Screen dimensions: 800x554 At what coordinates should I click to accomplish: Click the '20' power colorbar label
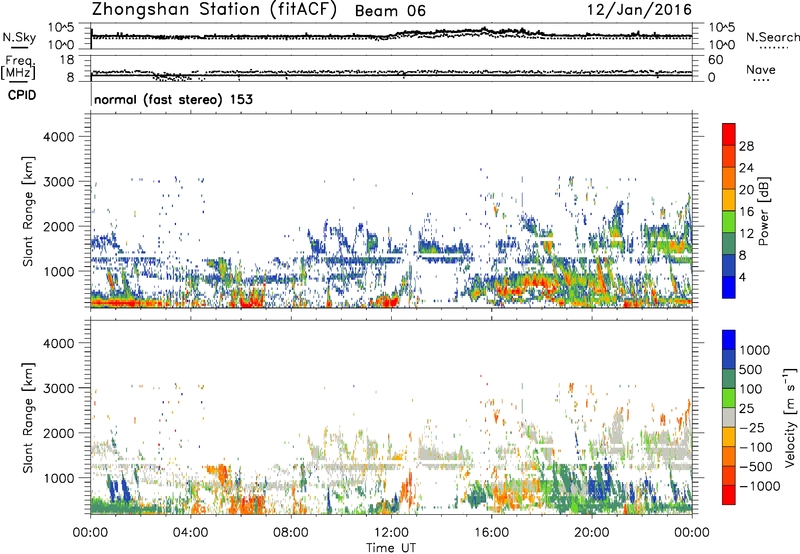tap(746, 190)
